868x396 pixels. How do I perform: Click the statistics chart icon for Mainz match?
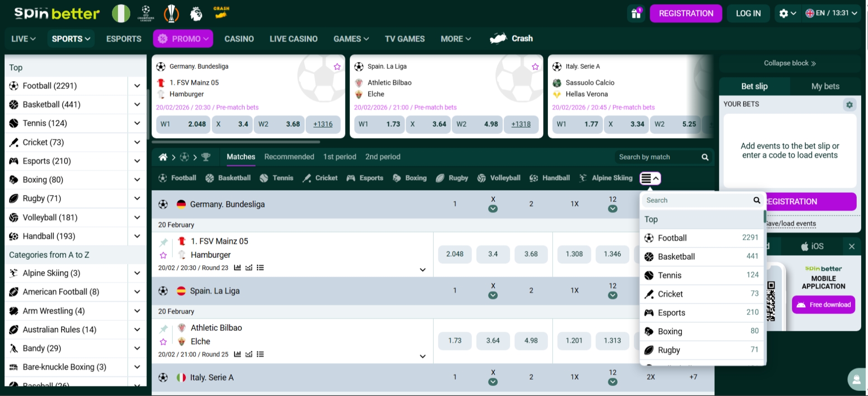pyautogui.click(x=237, y=267)
